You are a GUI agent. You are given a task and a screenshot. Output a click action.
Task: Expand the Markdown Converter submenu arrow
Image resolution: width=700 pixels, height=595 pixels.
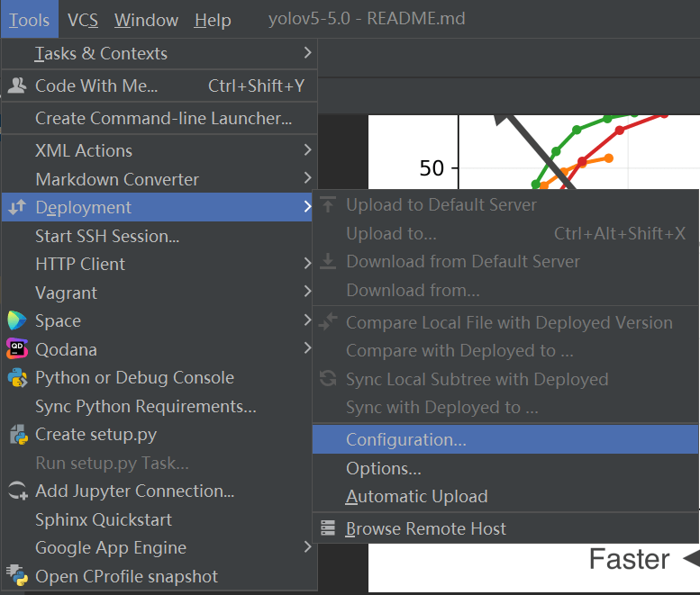tap(307, 178)
